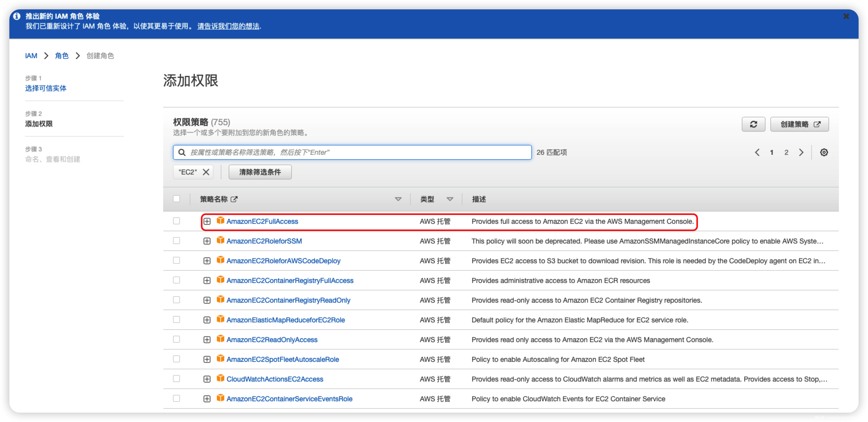Click the 清除筛选条件 button
868x422 pixels.
(260, 172)
